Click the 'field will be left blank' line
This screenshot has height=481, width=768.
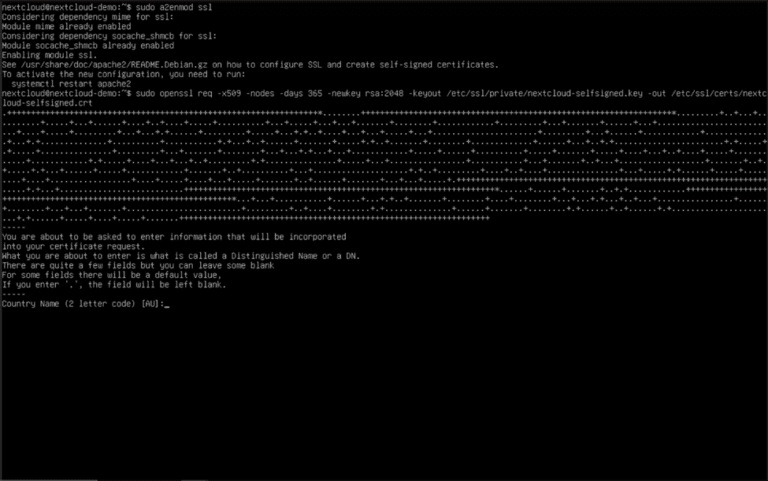pyautogui.click(x=114, y=285)
